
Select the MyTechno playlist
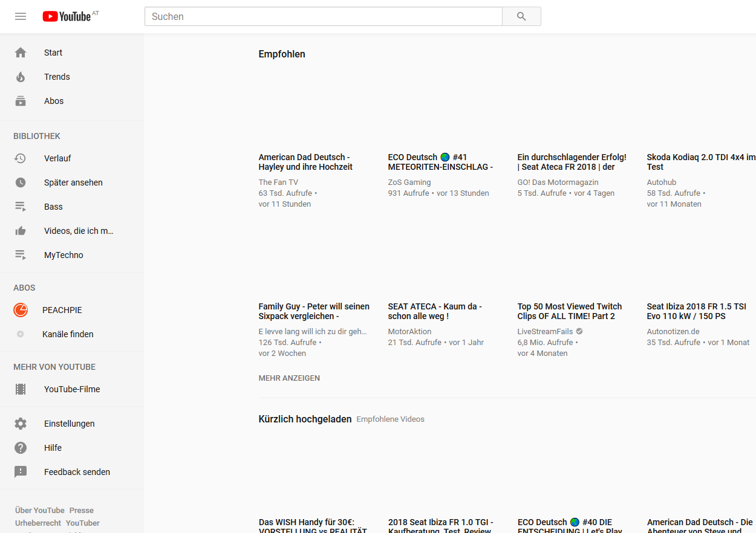pyautogui.click(x=64, y=255)
